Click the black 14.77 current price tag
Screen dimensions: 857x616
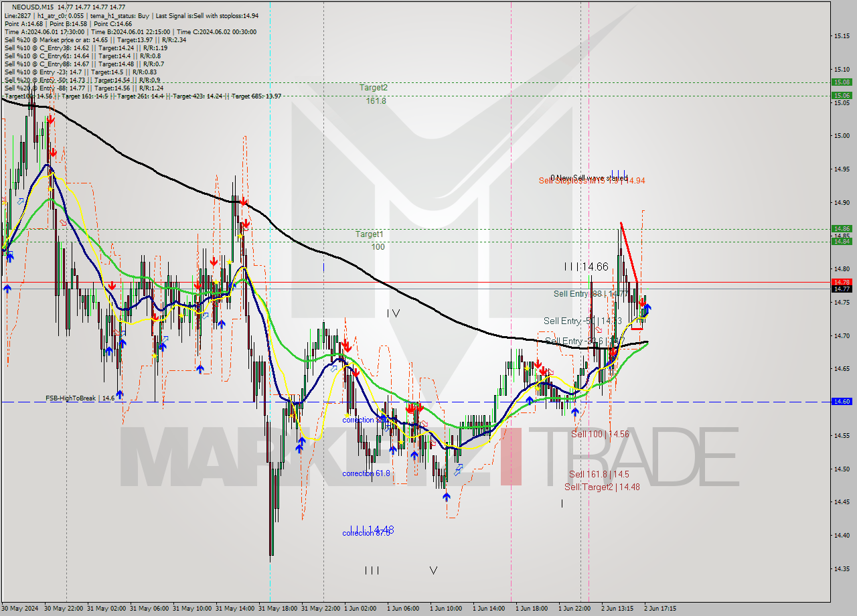(841, 289)
